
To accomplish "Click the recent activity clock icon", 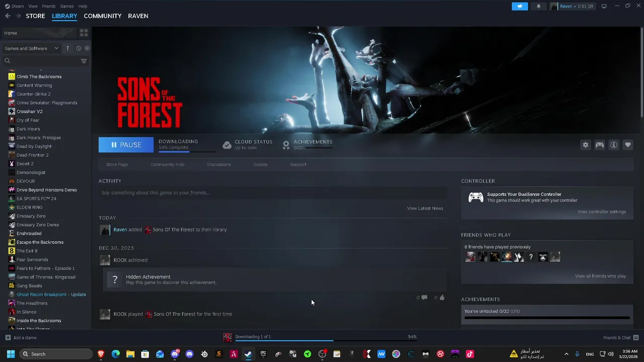I will (78, 48).
